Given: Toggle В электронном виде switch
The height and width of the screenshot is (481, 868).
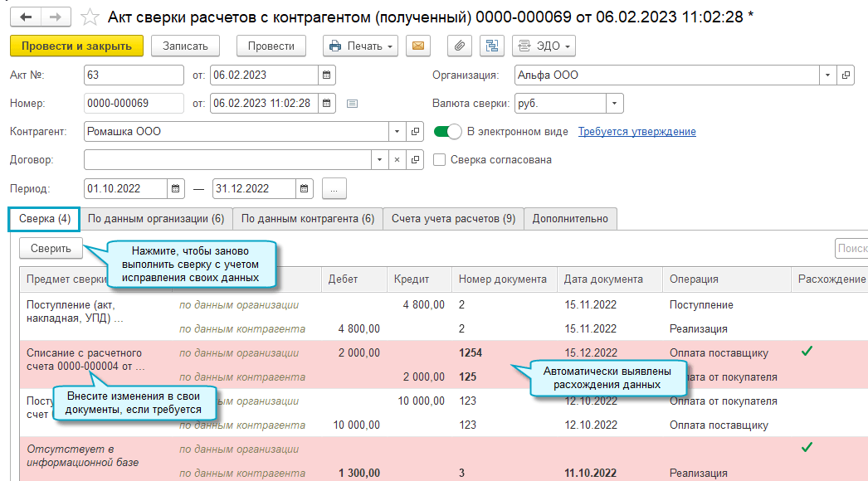Looking at the screenshot, I should (x=447, y=132).
